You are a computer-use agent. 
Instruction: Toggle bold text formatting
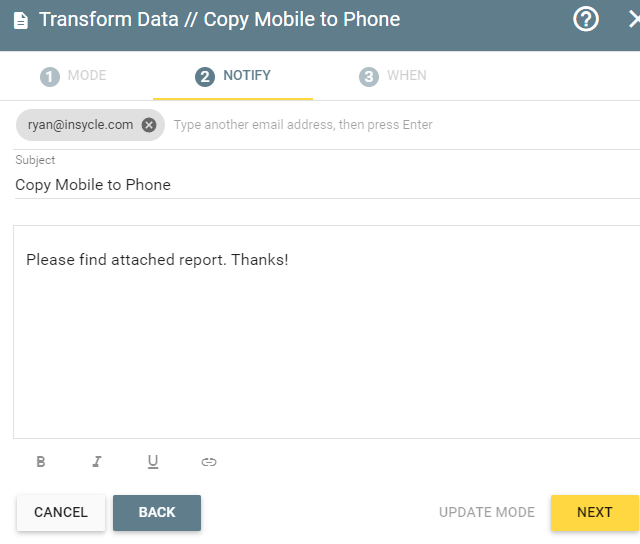tap(40, 462)
